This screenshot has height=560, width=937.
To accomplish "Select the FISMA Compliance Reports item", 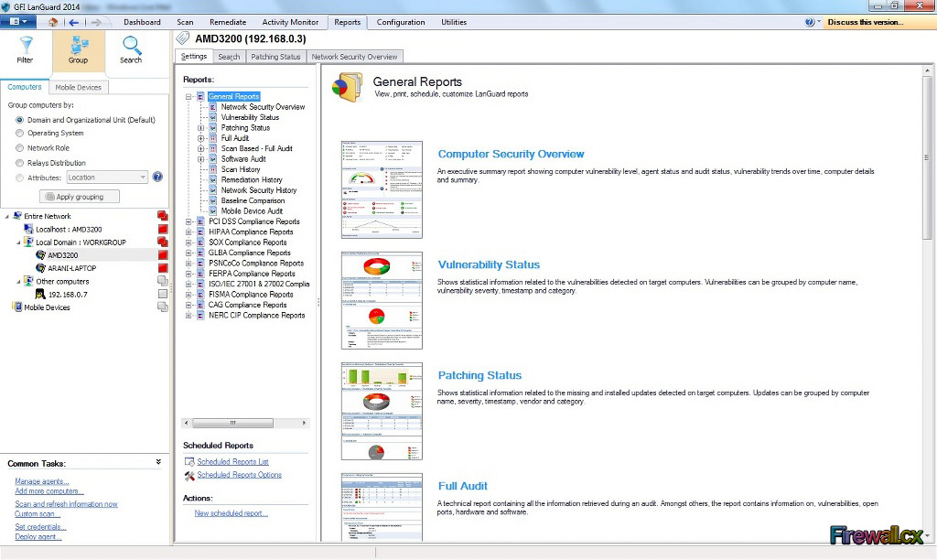I will 251,294.
